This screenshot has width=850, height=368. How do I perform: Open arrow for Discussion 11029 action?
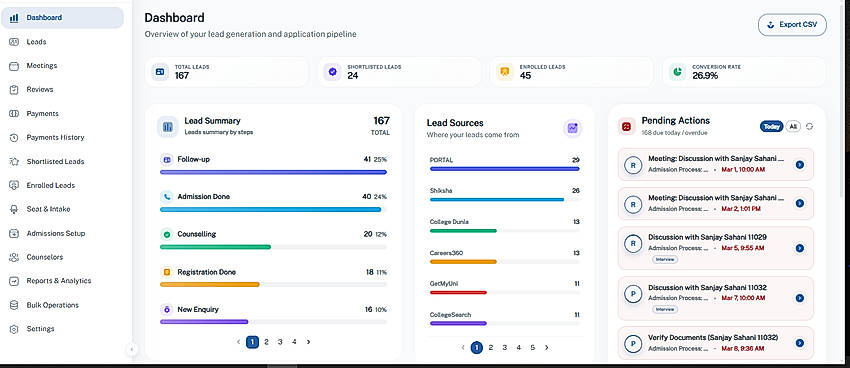(x=800, y=248)
